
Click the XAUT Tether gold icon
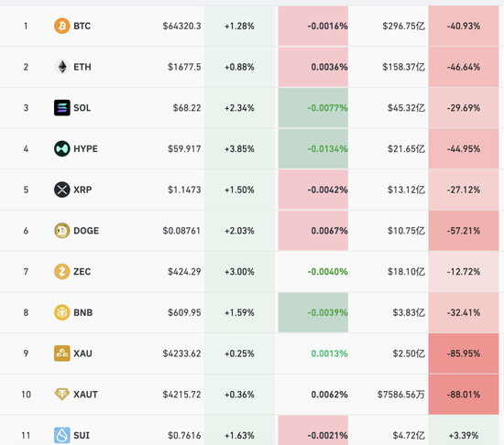62,395
